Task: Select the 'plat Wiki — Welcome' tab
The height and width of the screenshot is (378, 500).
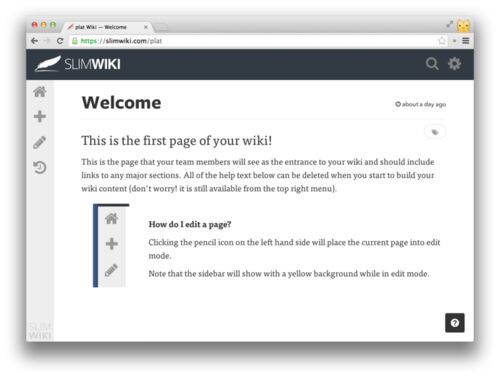Action: 107,27
